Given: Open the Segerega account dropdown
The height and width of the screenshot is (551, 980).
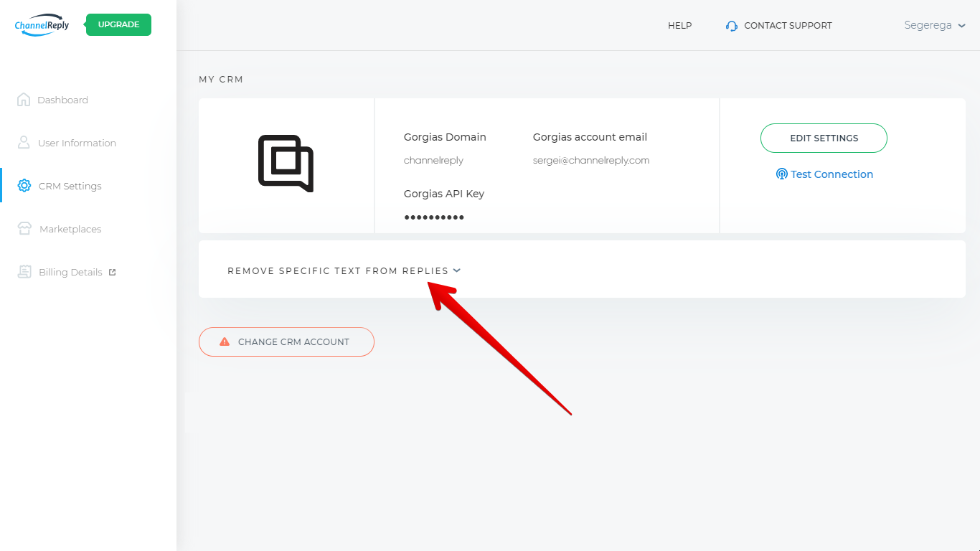Looking at the screenshot, I should pos(935,25).
